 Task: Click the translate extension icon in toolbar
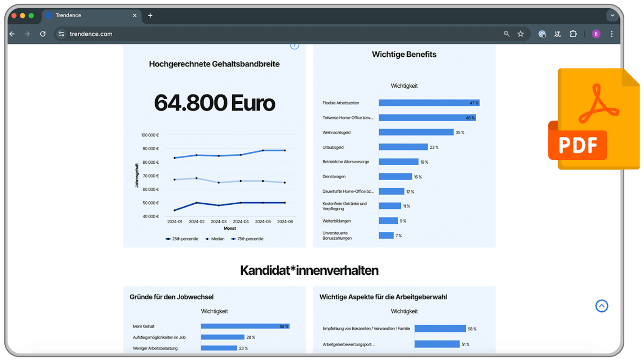(557, 34)
